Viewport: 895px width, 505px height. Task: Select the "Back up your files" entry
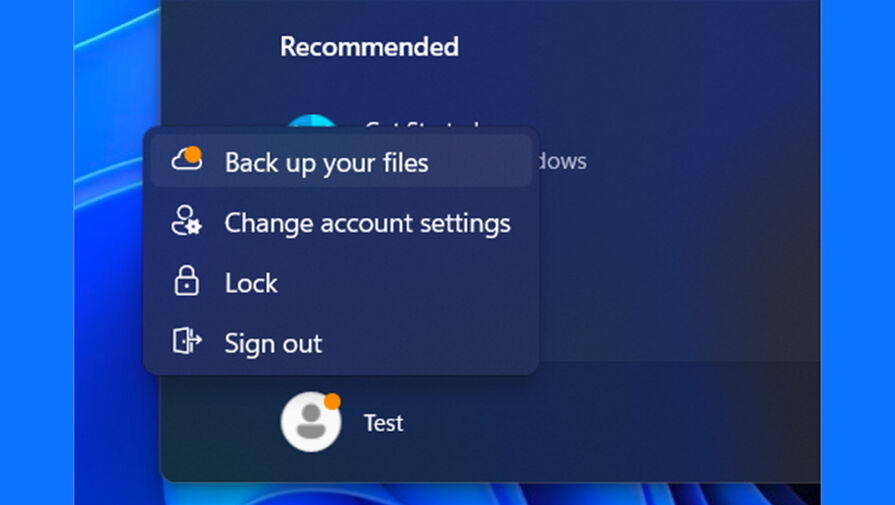(341, 161)
